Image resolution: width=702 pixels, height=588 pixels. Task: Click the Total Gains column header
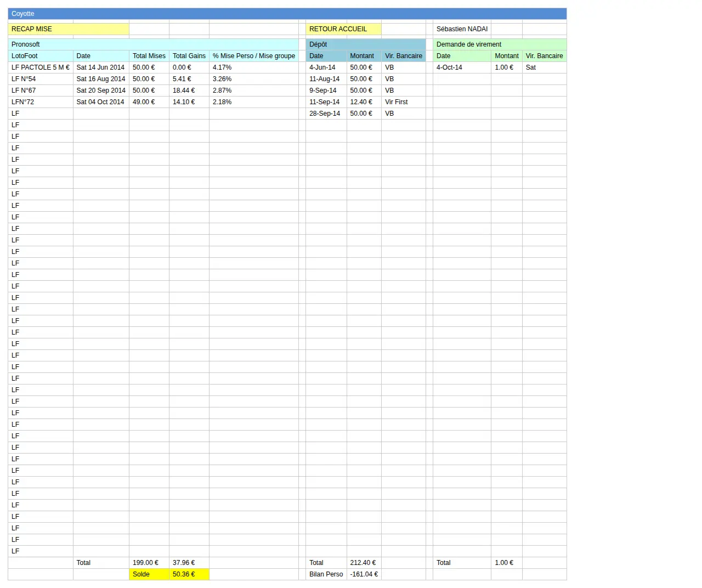click(x=189, y=56)
